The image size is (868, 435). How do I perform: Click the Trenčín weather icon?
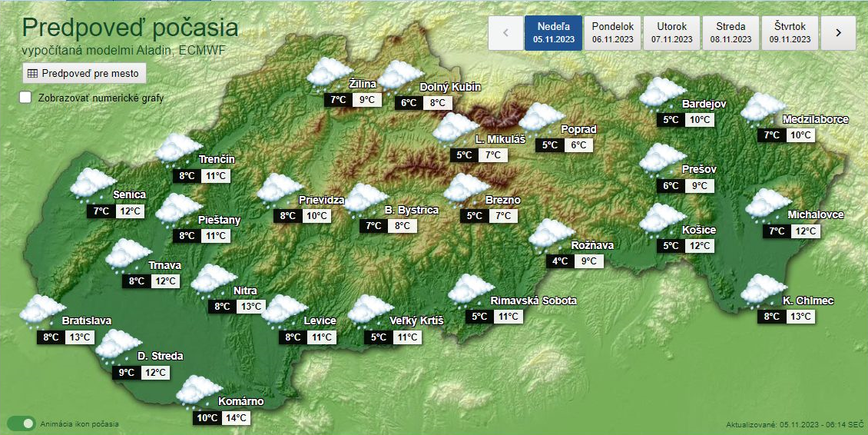click(180, 149)
